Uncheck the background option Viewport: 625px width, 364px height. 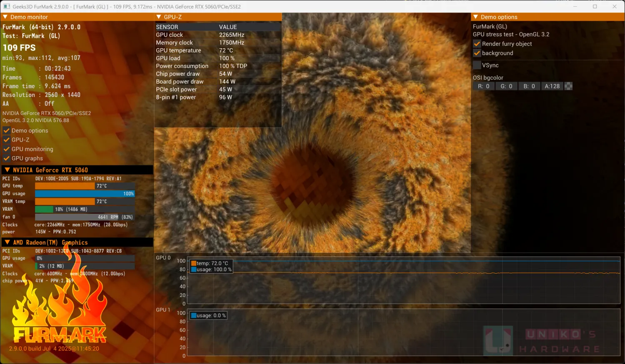477,53
